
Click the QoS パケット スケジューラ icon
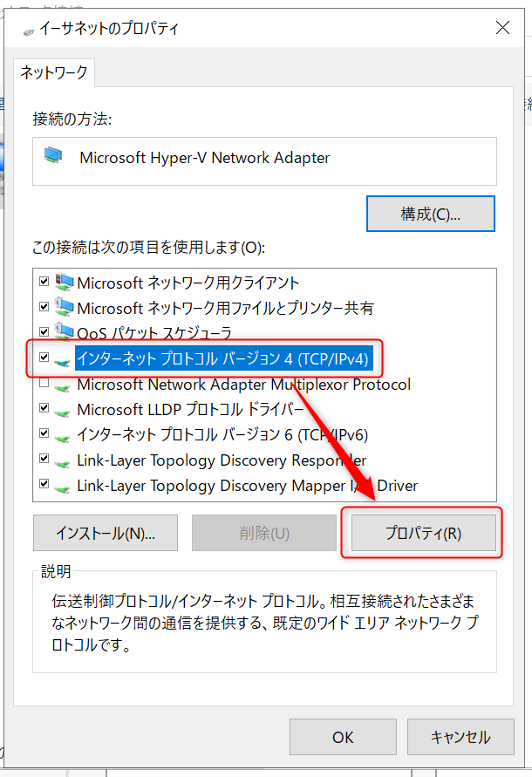tap(64, 332)
